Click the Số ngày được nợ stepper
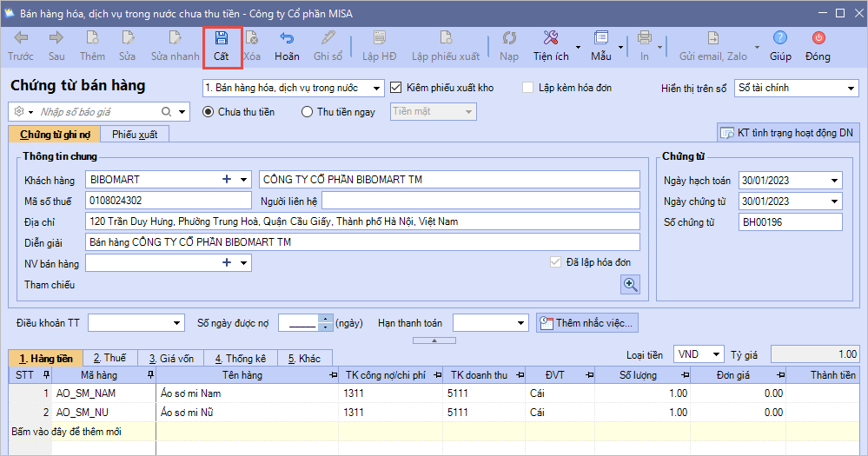The height and width of the screenshot is (456, 868). [326, 323]
